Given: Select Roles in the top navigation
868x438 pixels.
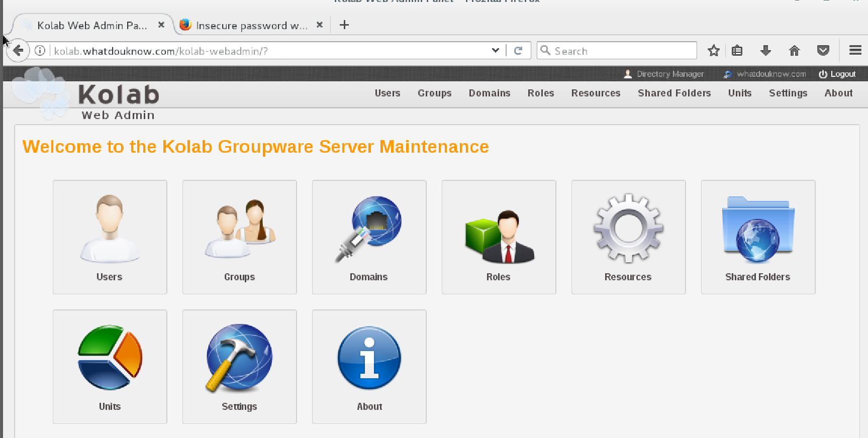Looking at the screenshot, I should [541, 93].
